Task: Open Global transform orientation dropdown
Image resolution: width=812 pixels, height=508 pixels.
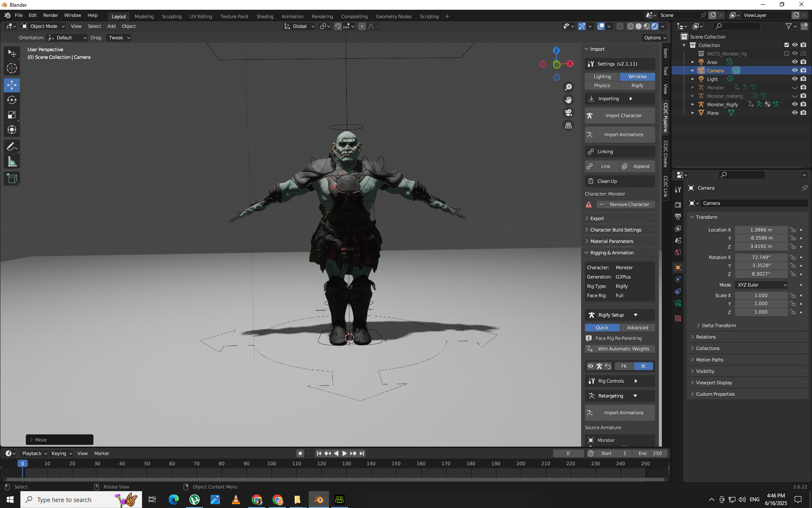Action: click(x=299, y=26)
